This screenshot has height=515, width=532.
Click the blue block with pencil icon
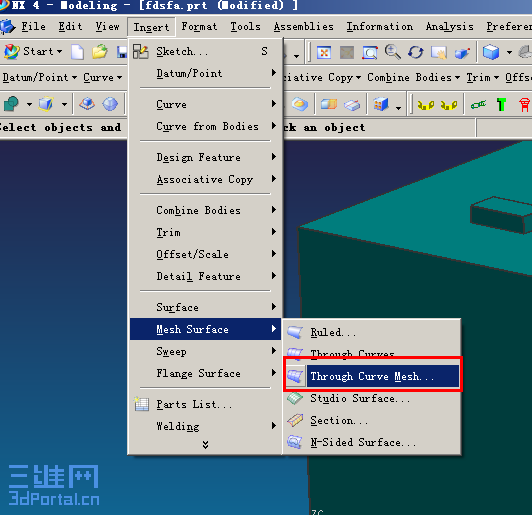(46, 104)
